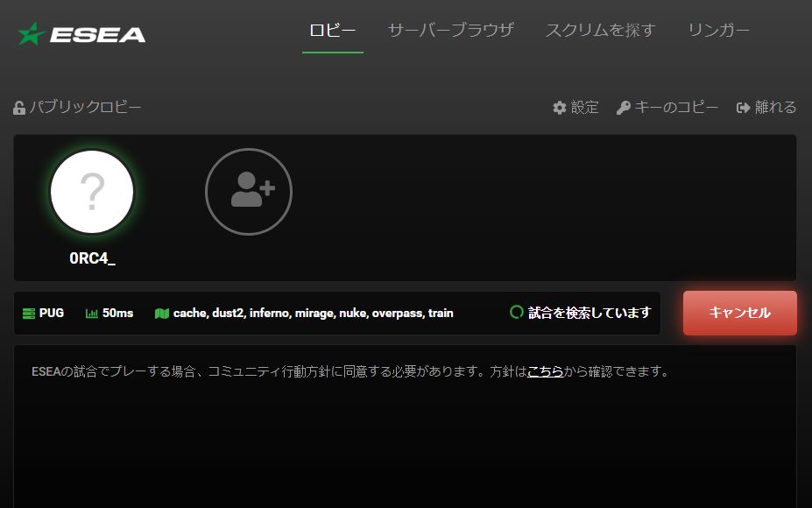Open the スクリムを探す tab
This screenshot has height=508, width=812.
click(x=600, y=31)
